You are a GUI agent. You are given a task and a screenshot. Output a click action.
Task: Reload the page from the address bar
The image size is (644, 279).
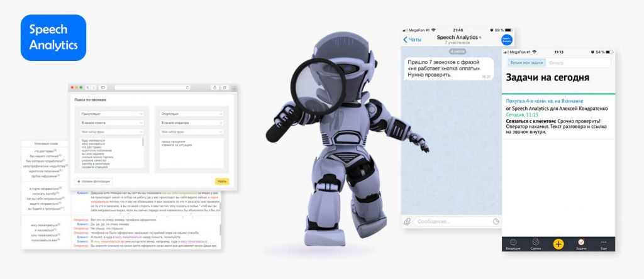pos(187,87)
